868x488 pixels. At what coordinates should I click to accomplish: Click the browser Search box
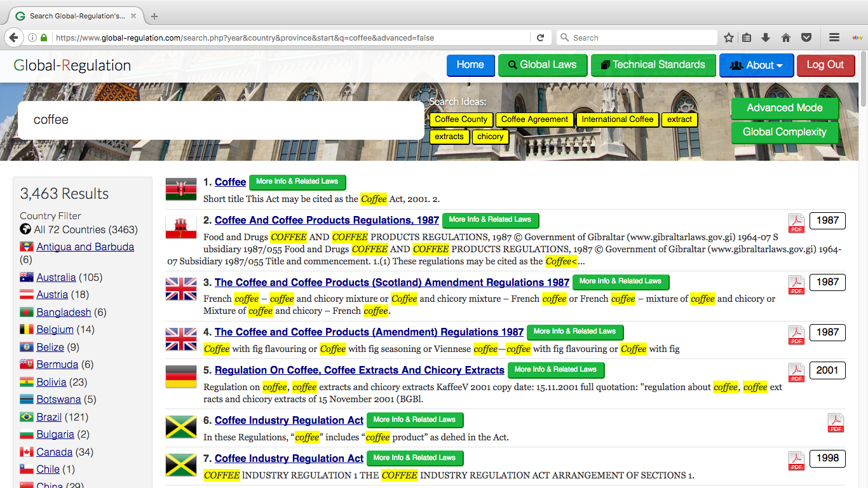pos(637,37)
